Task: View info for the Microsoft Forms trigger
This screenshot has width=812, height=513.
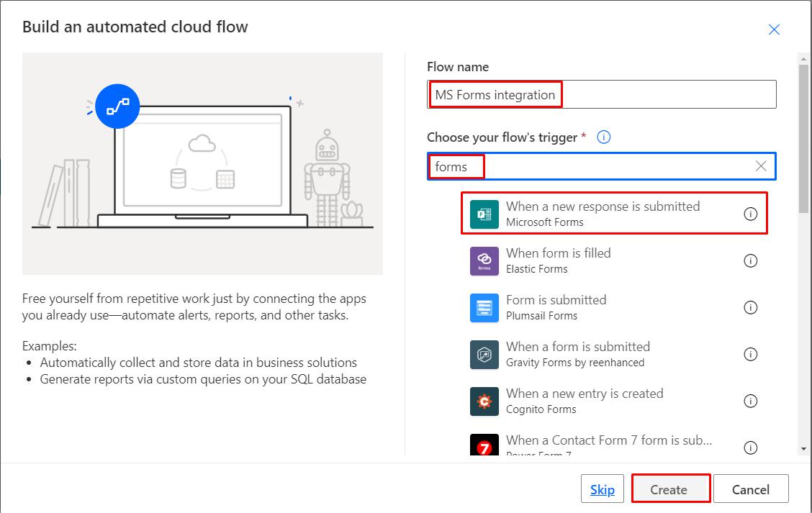Action: click(750, 213)
